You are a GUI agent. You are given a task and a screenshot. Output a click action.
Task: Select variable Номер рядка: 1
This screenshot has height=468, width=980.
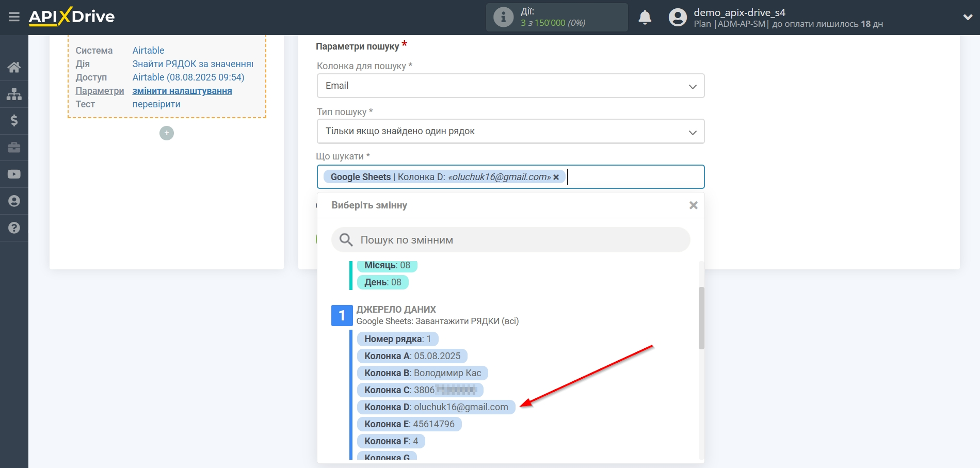click(x=397, y=339)
